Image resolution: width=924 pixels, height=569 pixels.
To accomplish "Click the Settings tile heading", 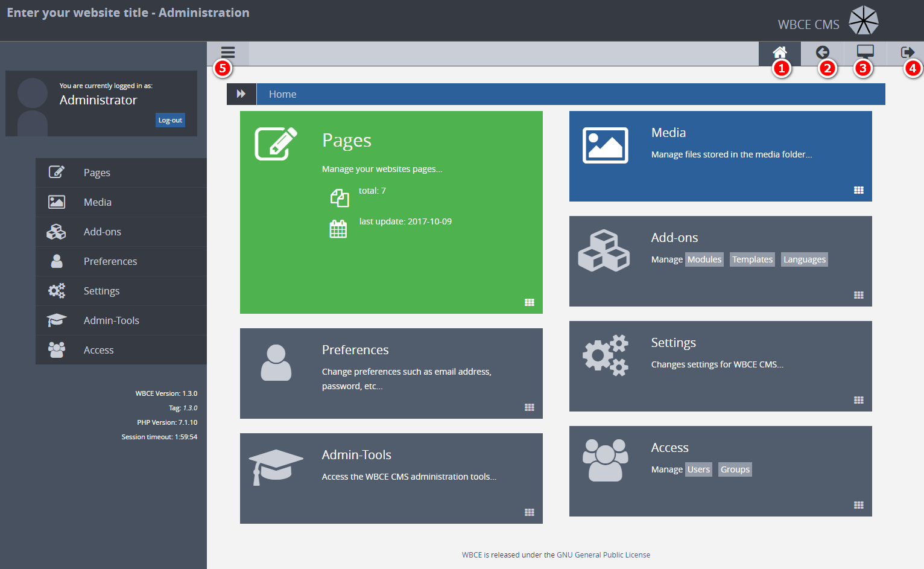I will 673,343.
